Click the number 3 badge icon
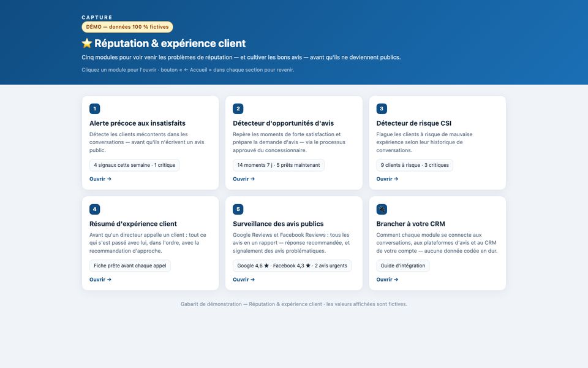Image resolution: width=588 pixels, height=368 pixels. tap(382, 109)
